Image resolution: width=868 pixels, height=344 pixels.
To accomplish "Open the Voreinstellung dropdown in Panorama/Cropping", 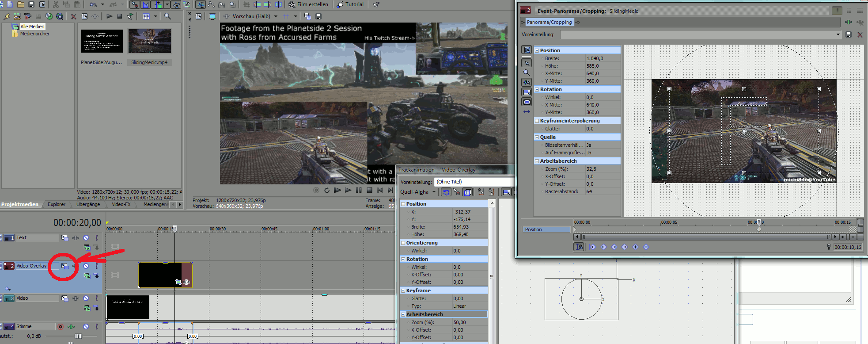I will tap(838, 34).
